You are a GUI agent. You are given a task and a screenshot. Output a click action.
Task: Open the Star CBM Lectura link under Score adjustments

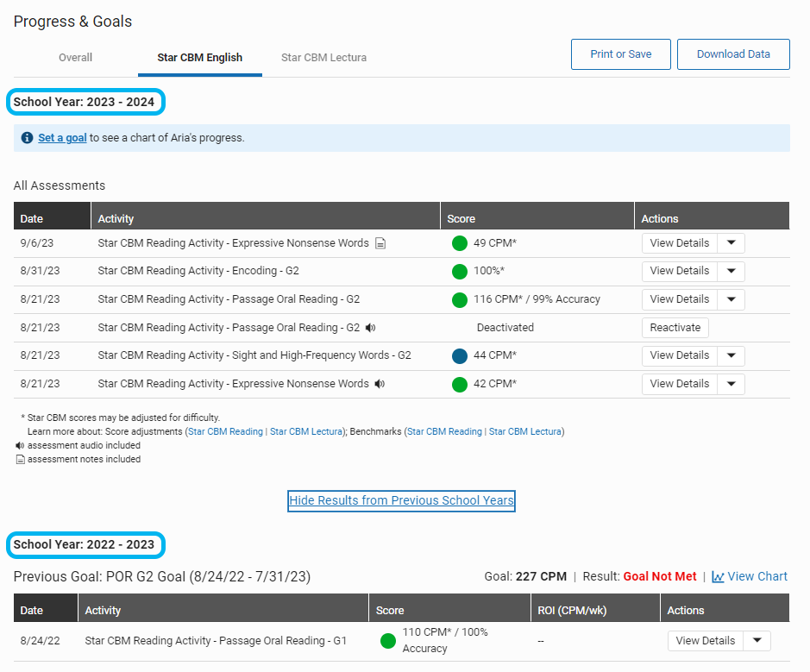pyautogui.click(x=306, y=431)
